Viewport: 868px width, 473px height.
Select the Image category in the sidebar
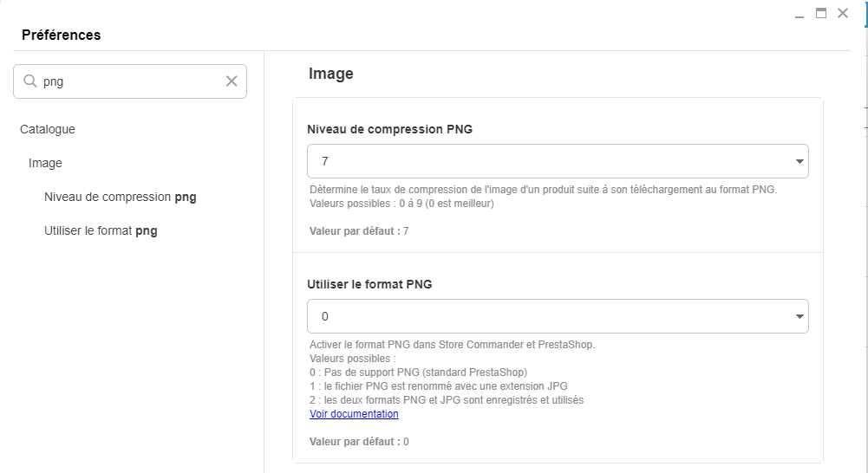[x=45, y=163]
